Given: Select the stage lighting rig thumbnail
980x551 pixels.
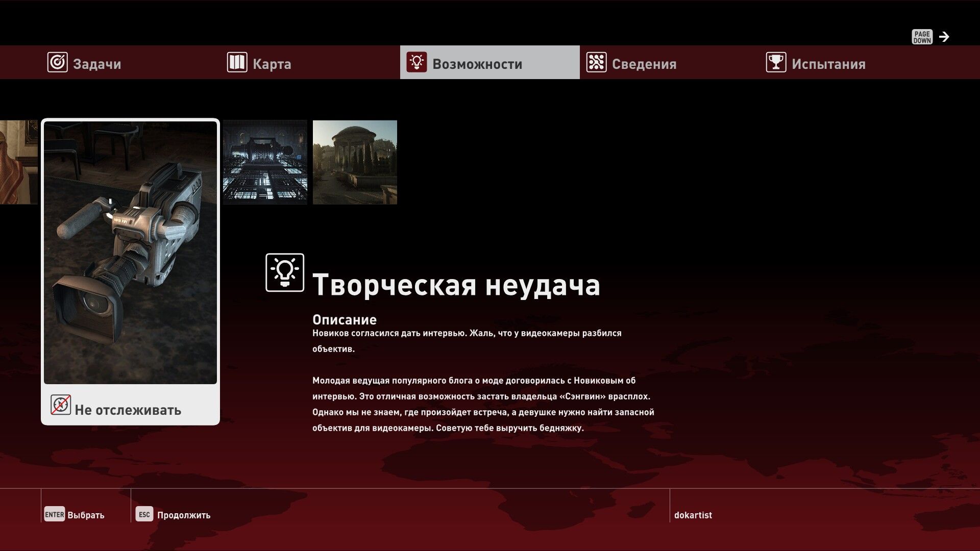Looking at the screenshot, I should tap(265, 162).
